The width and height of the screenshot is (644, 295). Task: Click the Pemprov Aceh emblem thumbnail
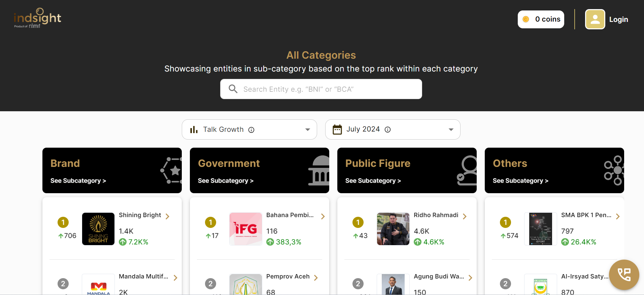(x=246, y=285)
